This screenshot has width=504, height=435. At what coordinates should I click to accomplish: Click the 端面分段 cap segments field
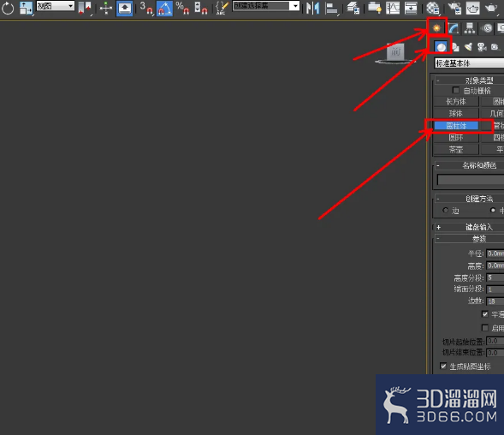point(495,289)
